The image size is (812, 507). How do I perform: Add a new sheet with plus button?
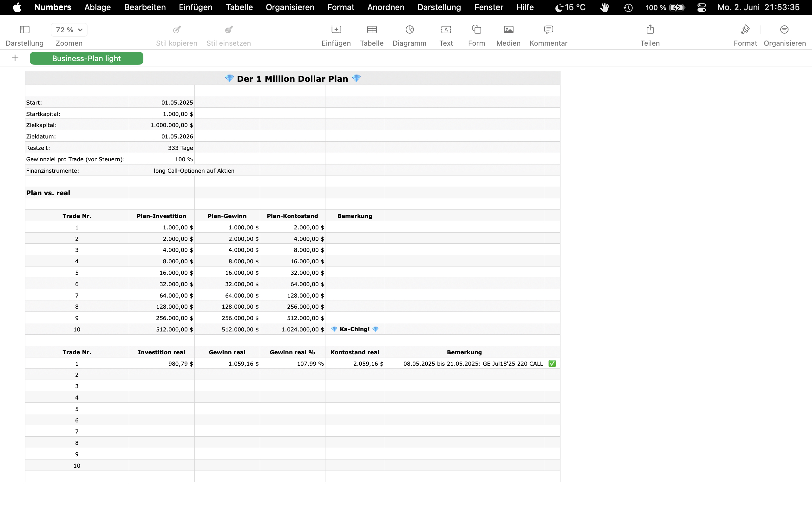[15, 58]
